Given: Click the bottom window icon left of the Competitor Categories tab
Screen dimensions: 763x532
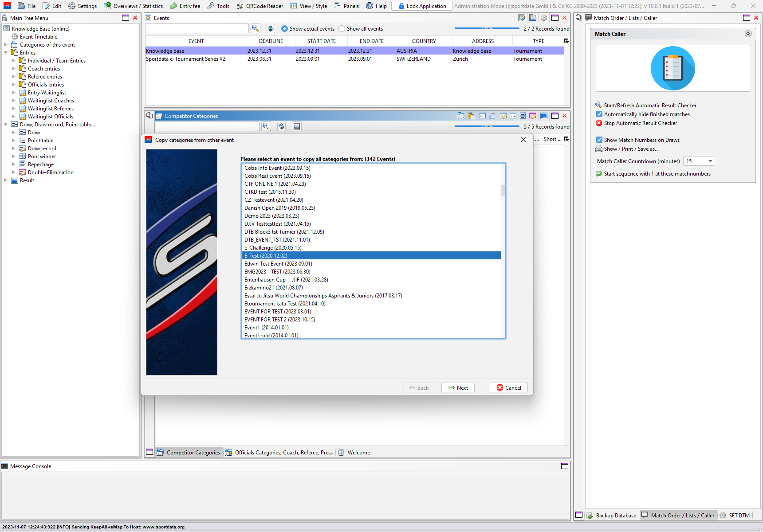Looking at the screenshot, I should pos(149,452).
